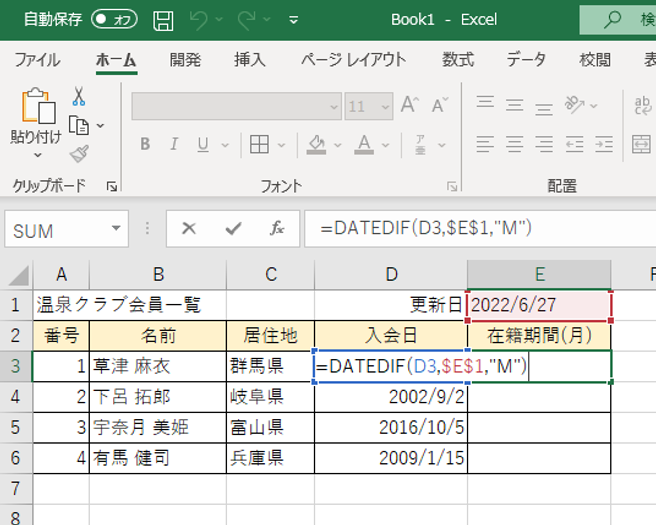Screen dimensions: 656x525
Task: Click the Cut scissors icon
Action: tap(79, 96)
